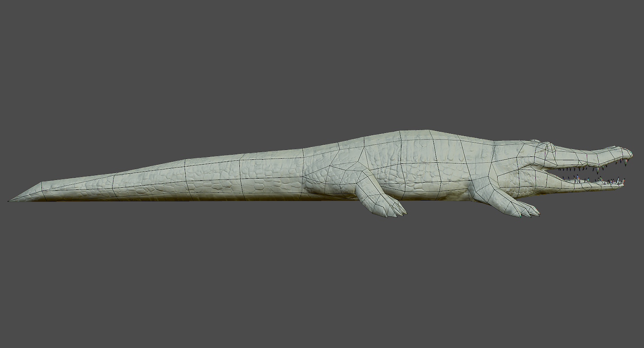Click the empty gray background below the model

tap(322, 283)
